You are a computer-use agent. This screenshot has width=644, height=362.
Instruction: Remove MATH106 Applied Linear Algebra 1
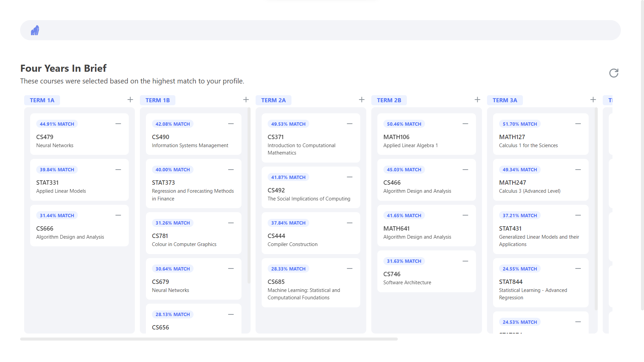[x=465, y=124]
